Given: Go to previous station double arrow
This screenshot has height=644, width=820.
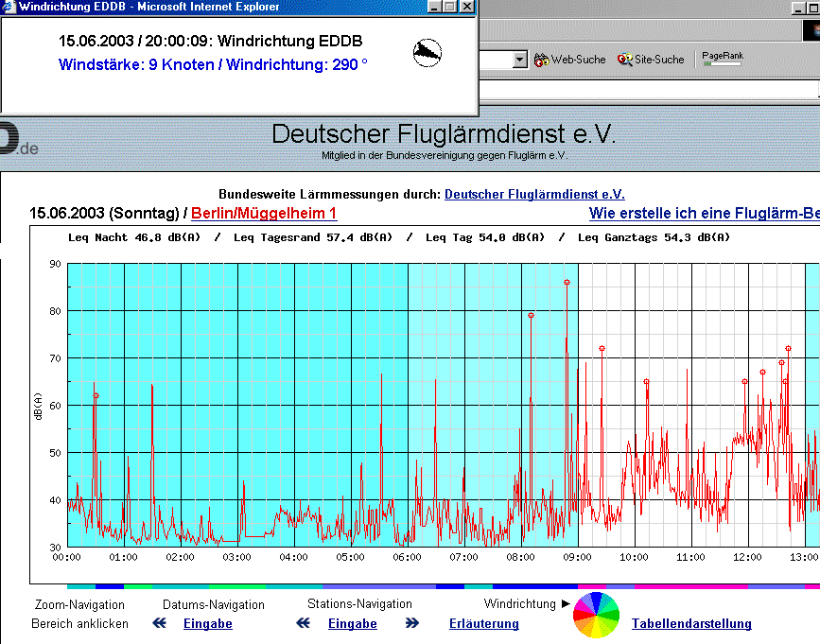Looking at the screenshot, I should pyautogui.click(x=303, y=623).
